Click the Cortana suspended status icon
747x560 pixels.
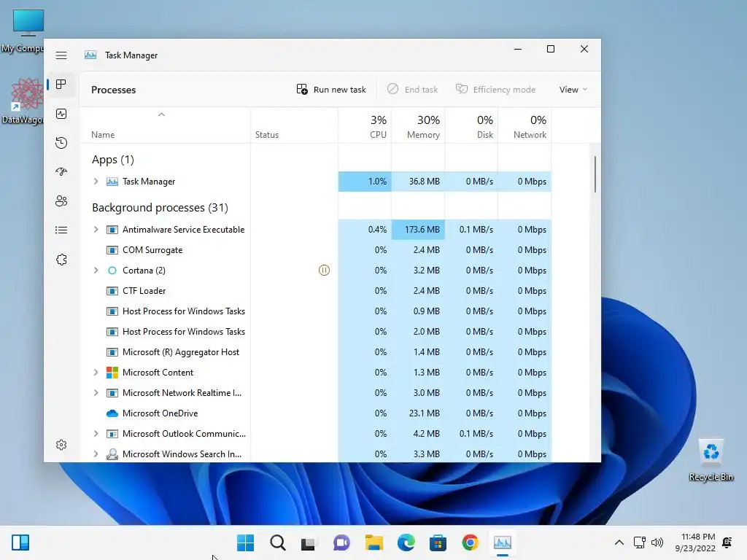tap(324, 271)
